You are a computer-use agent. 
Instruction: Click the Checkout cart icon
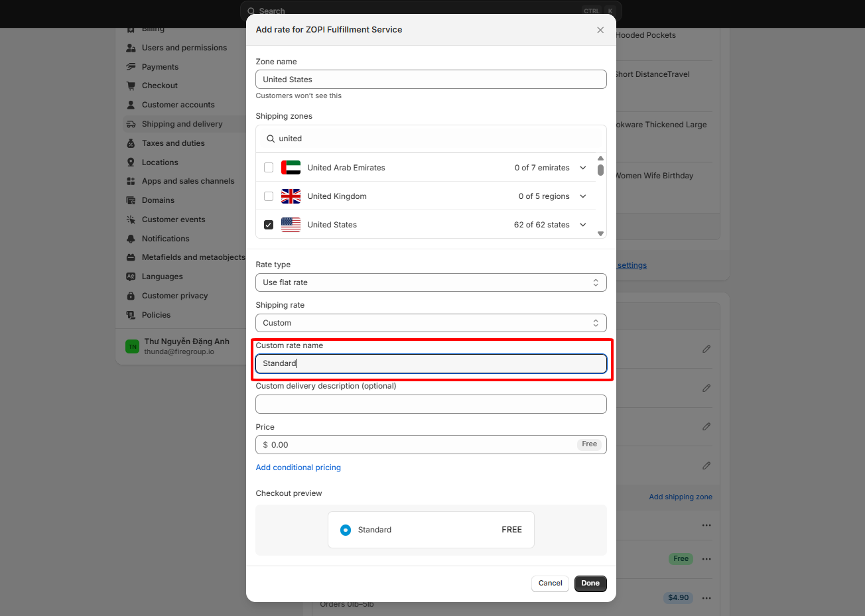(131, 86)
